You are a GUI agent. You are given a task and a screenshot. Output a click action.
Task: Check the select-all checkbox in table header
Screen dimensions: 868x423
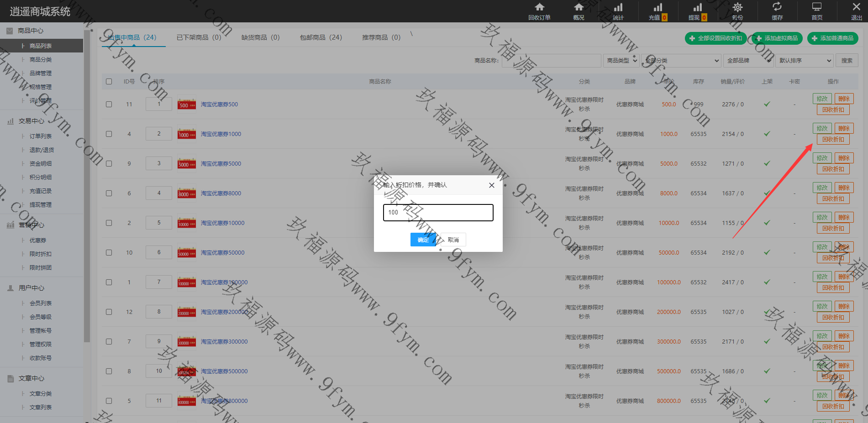[109, 81]
